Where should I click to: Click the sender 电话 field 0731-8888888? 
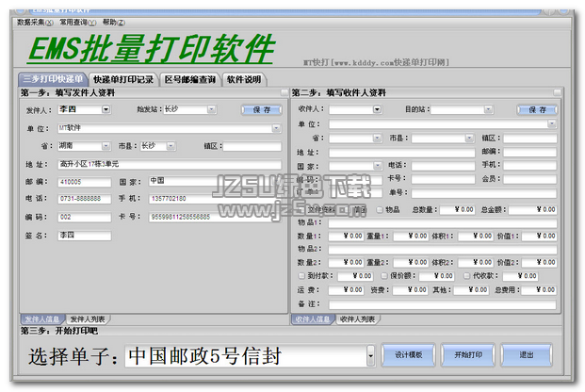pos(85,199)
